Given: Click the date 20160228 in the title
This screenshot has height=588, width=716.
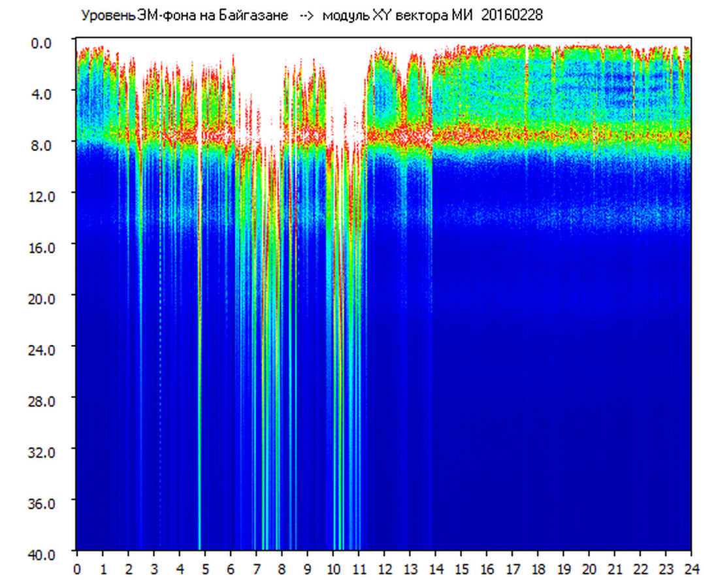Looking at the screenshot, I should [x=512, y=16].
